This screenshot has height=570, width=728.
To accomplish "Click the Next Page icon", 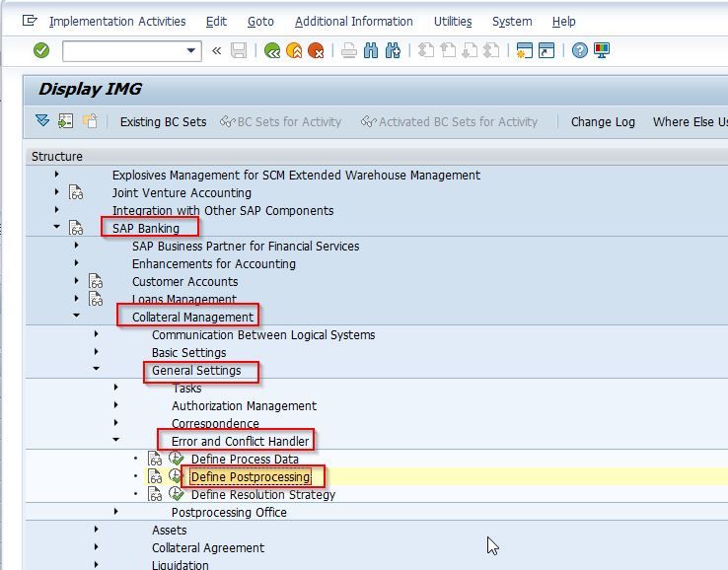I will [x=470, y=50].
